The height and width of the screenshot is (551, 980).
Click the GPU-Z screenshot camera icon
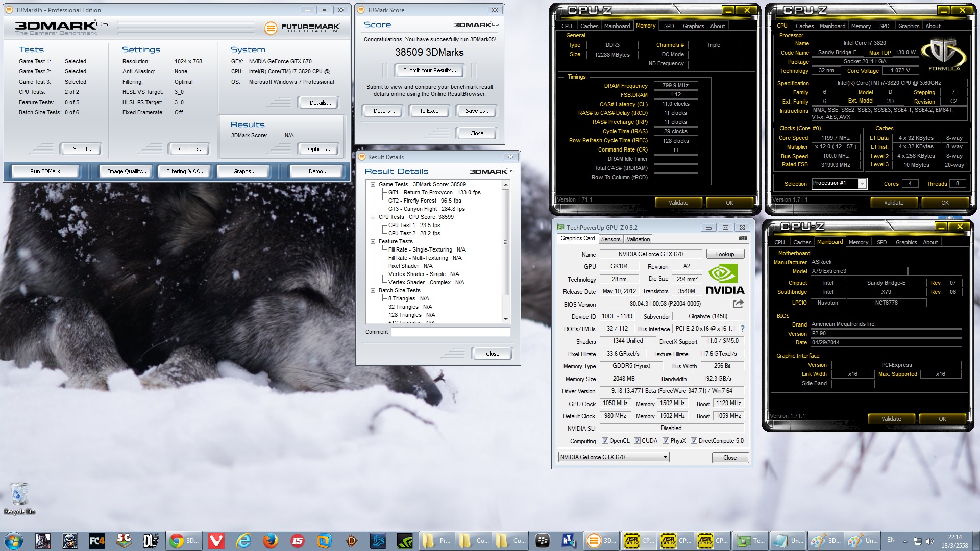pyautogui.click(x=743, y=238)
